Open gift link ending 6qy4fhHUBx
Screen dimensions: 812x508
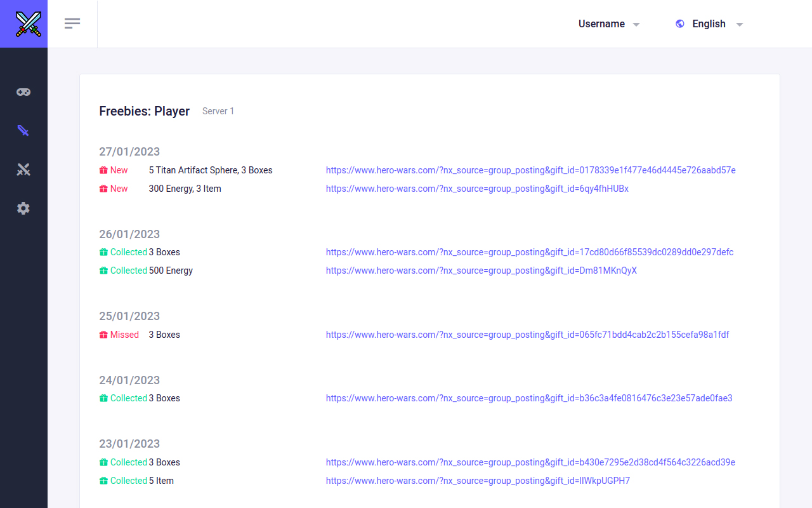click(x=477, y=189)
